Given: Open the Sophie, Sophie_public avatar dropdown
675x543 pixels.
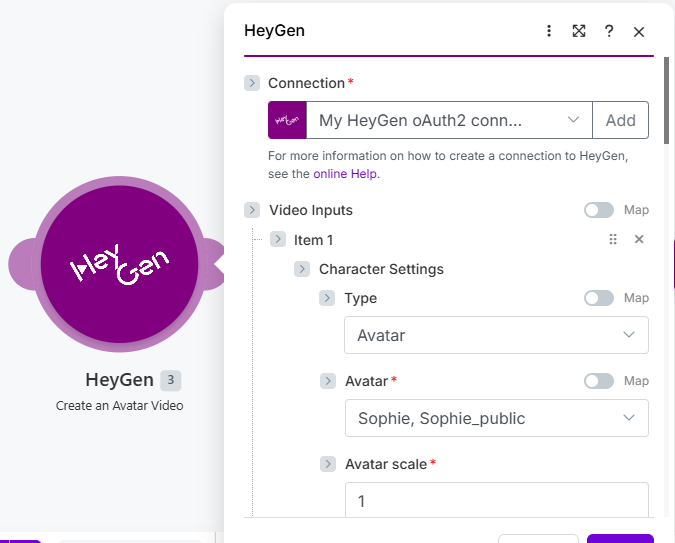Looking at the screenshot, I should pos(497,418).
